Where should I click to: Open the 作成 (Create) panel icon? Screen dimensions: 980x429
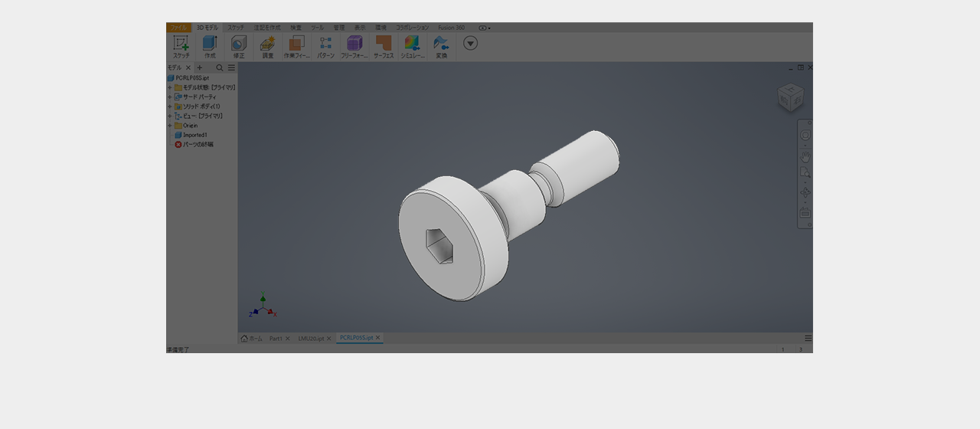(210, 44)
